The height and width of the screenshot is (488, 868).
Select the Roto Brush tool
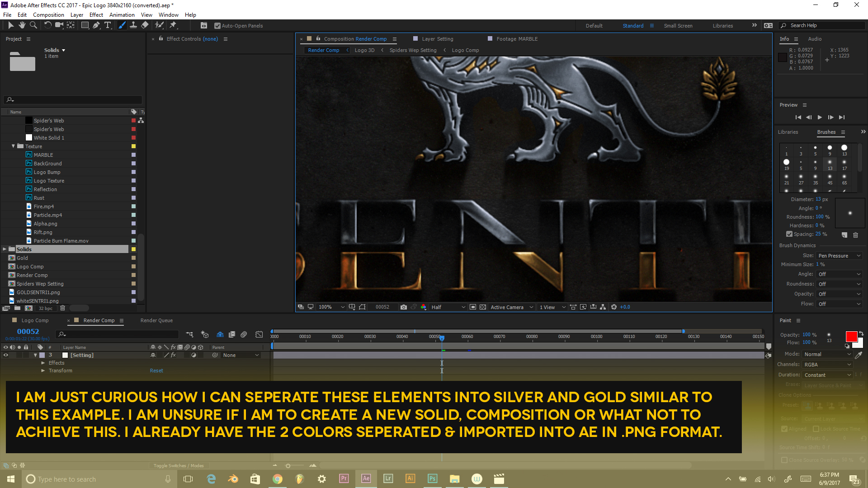[x=159, y=25]
